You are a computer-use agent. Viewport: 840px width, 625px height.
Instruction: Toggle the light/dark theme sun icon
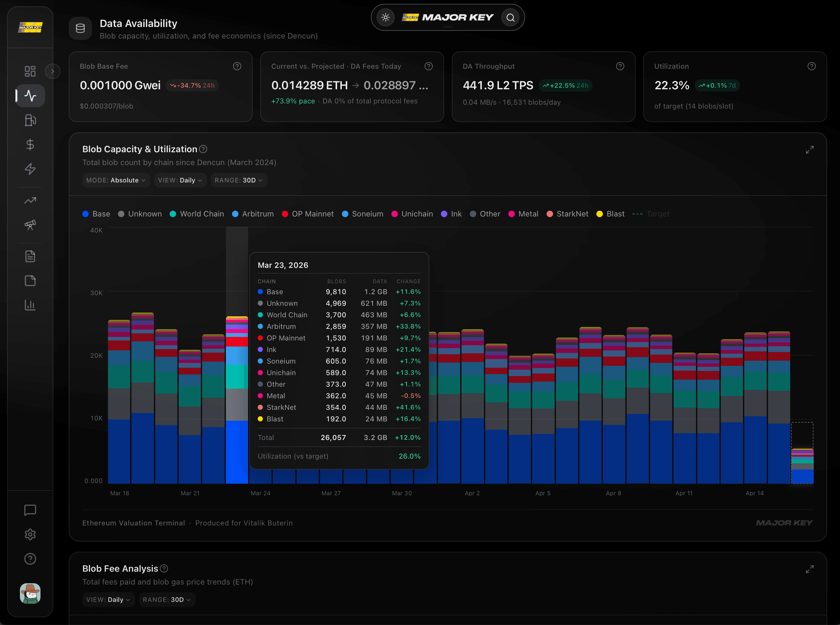point(385,17)
